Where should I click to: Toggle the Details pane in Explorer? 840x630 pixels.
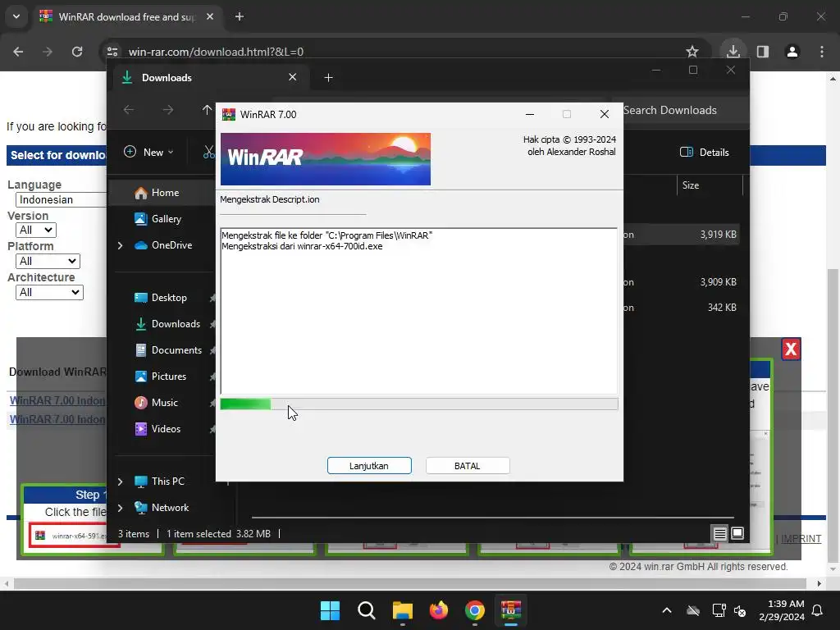click(705, 152)
